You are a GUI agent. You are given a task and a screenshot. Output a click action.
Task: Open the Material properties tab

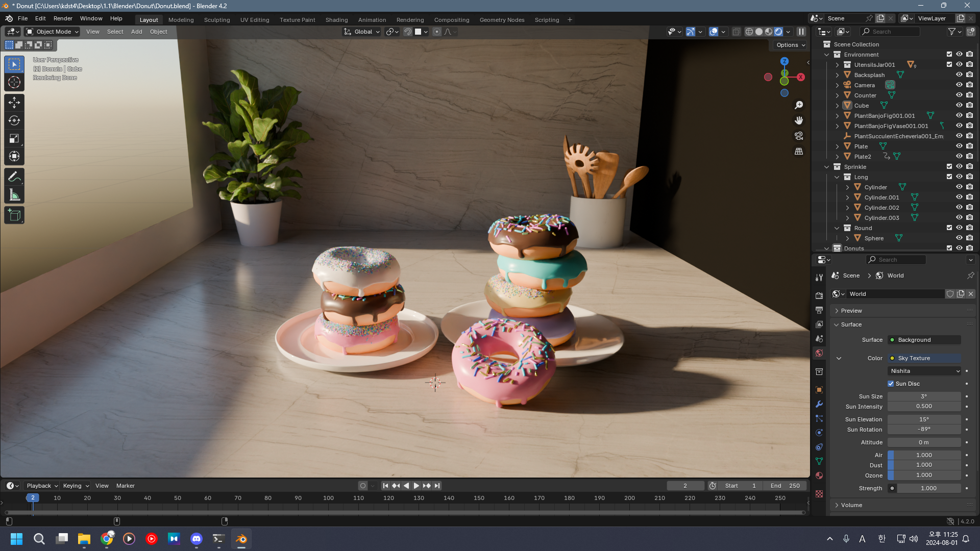pos(819,475)
